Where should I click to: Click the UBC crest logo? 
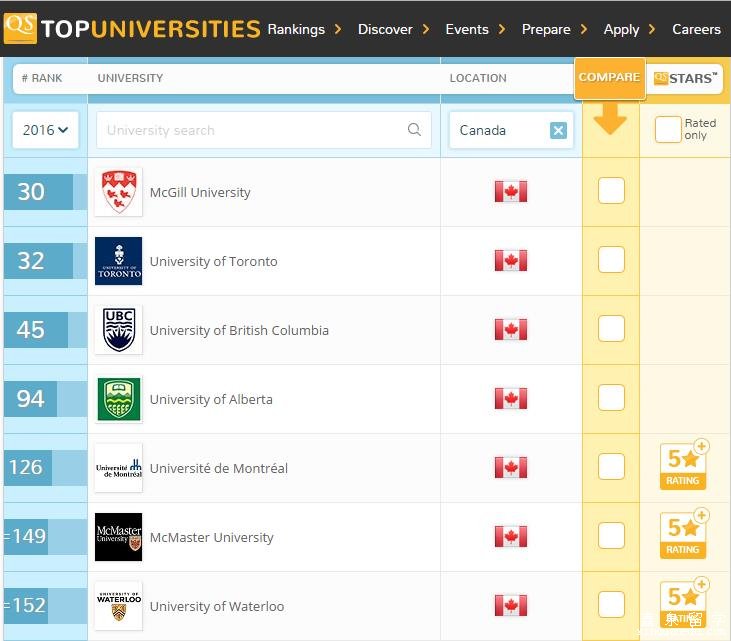click(x=118, y=330)
